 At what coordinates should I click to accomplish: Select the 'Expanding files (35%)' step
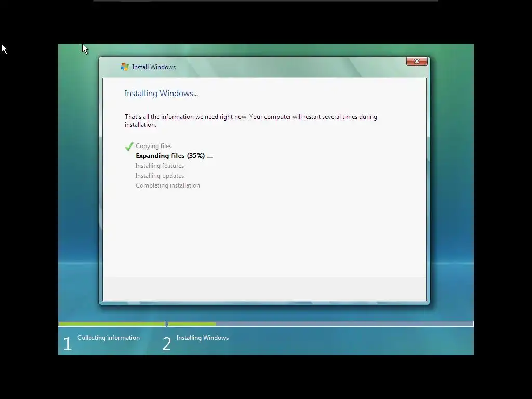click(x=175, y=156)
